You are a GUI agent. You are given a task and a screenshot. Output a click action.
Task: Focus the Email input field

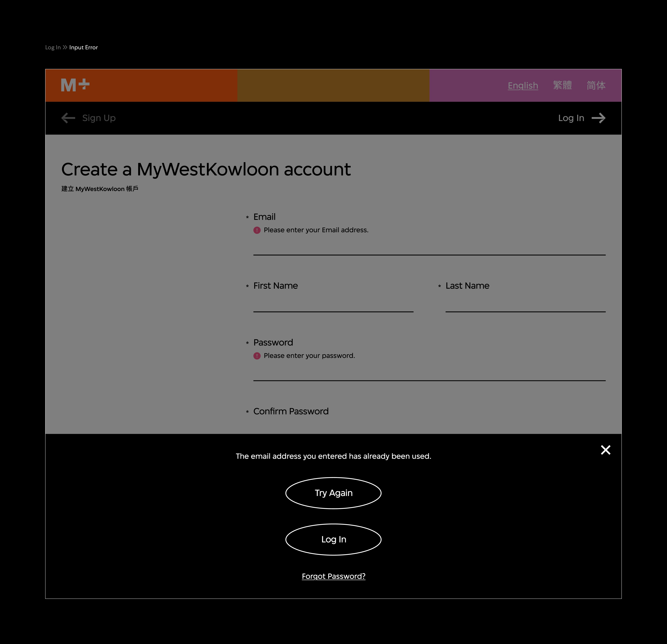tap(429, 247)
